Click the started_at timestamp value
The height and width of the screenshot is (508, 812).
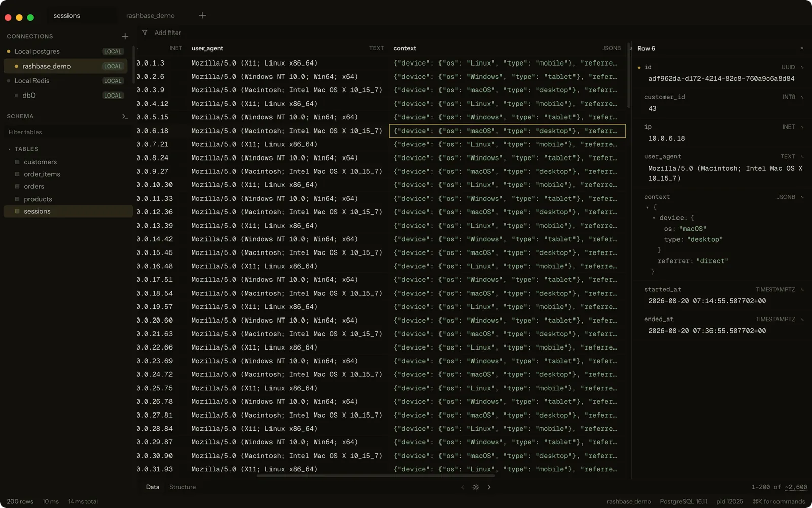707,301
